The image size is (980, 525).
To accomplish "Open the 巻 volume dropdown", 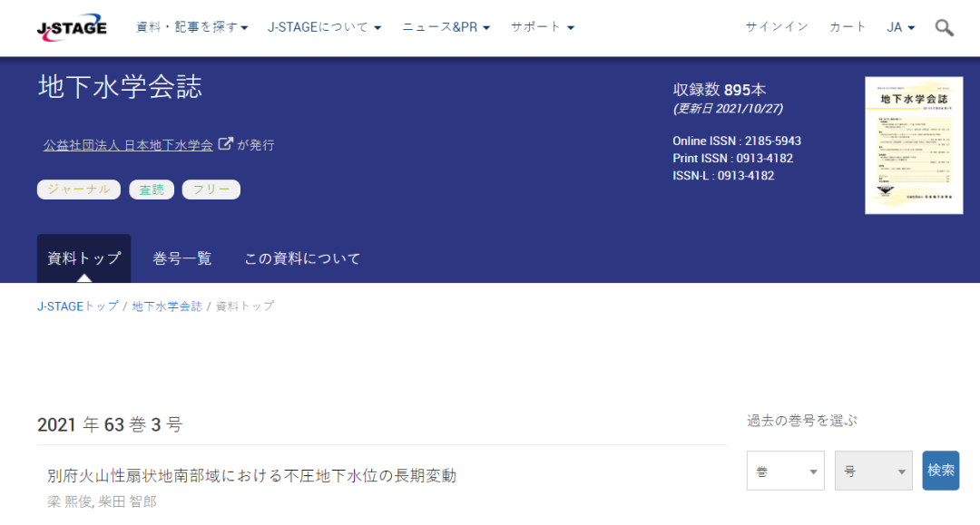I will tap(786, 471).
